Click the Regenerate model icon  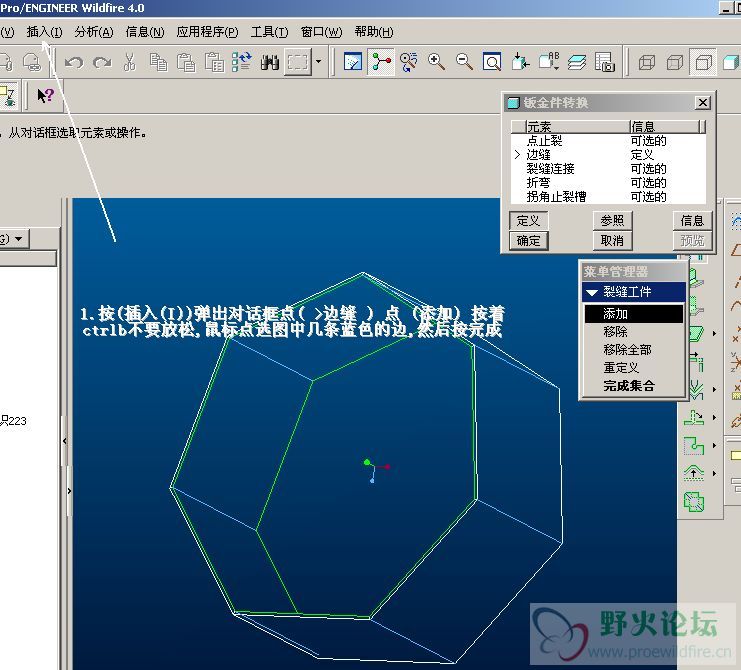pyautogui.click(x=241, y=62)
